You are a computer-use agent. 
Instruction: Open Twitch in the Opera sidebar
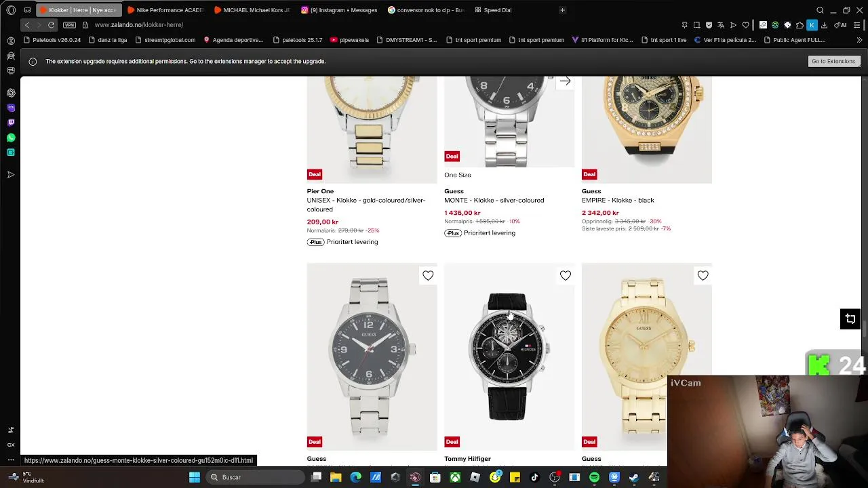point(11,123)
